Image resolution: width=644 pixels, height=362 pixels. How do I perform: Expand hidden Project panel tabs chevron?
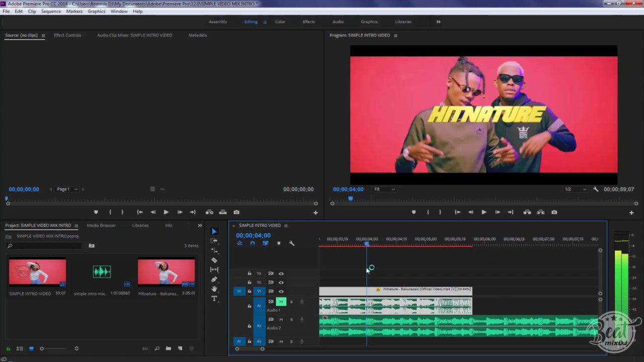click(200, 225)
